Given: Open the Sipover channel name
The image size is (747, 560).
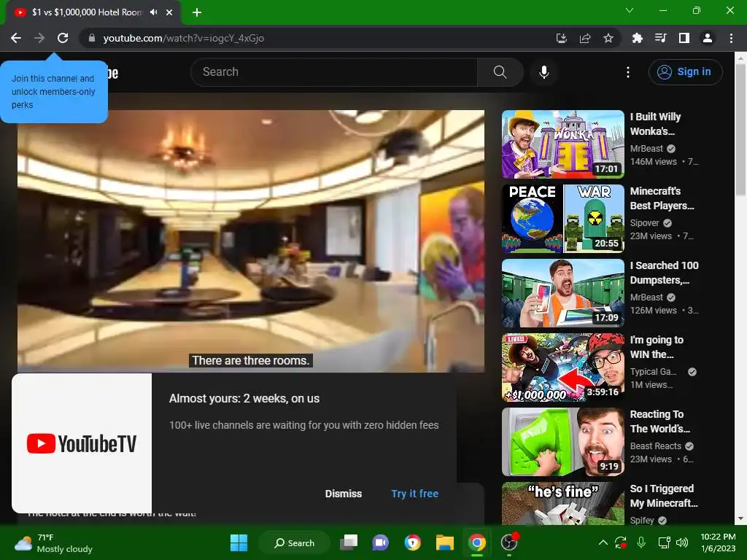Looking at the screenshot, I should click(x=645, y=223).
